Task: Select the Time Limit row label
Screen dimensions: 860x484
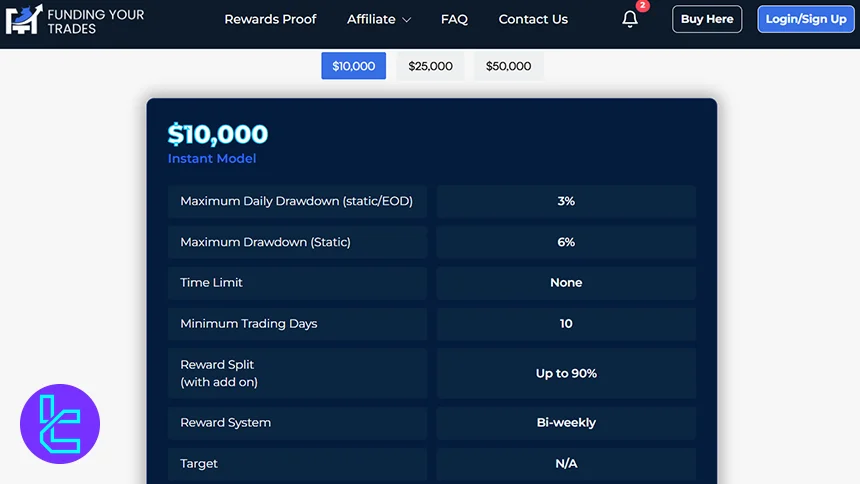Action: click(x=212, y=283)
